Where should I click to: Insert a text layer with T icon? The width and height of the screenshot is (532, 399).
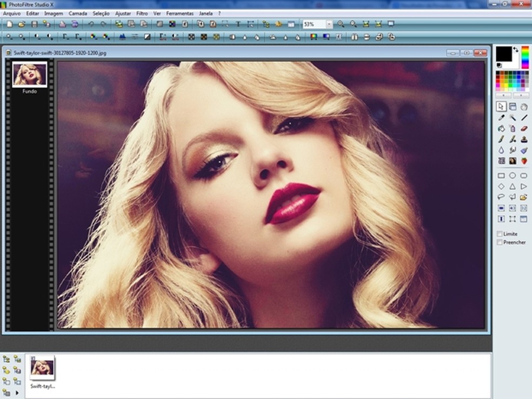238,24
